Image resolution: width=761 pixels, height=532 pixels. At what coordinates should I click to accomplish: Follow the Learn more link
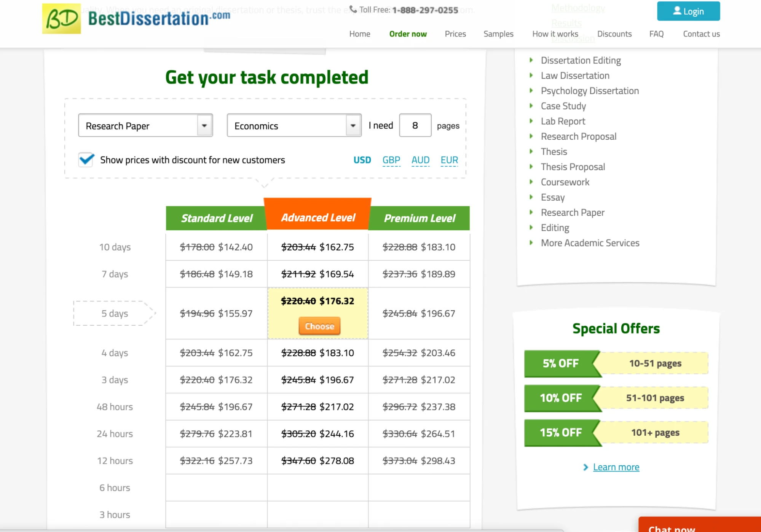click(x=616, y=467)
